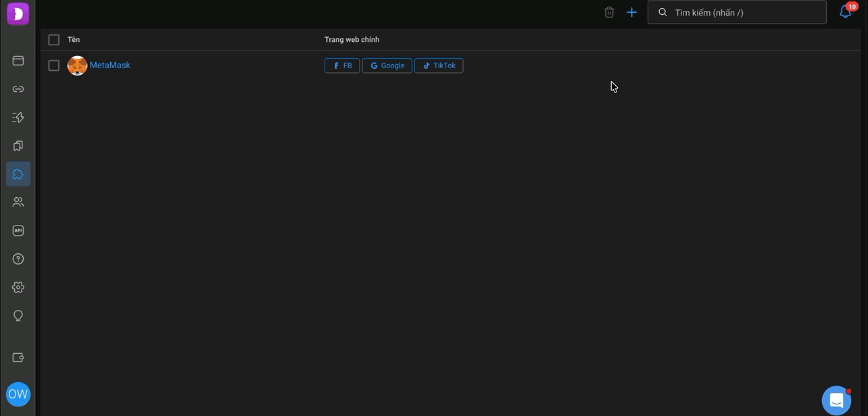
Task: Open the lightbulb ideas icon
Action: click(18, 315)
